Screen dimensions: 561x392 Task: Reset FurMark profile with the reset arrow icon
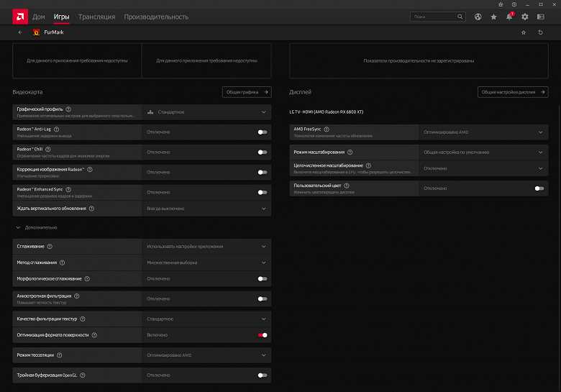pyautogui.click(x=540, y=32)
